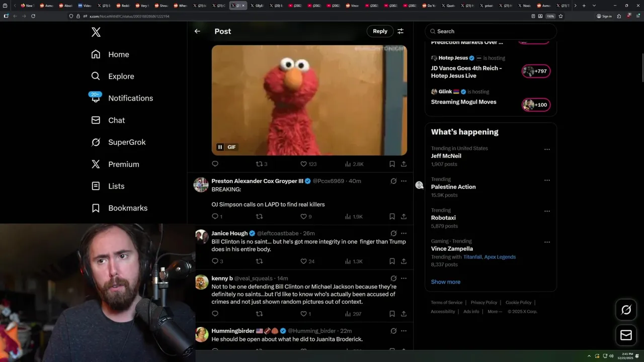Like Janice Hough's post with 24 likes
Screen dimensions: 644x362
(x=307, y=261)
